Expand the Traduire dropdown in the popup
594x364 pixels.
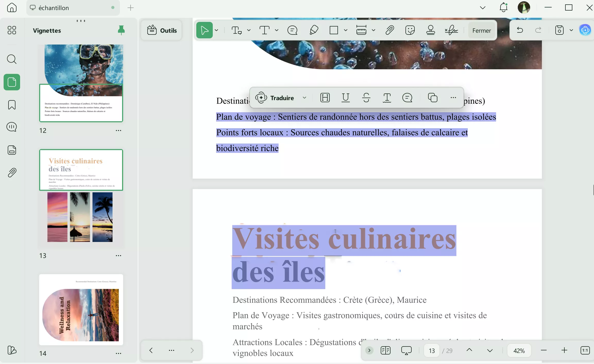[x=305, y=98]
